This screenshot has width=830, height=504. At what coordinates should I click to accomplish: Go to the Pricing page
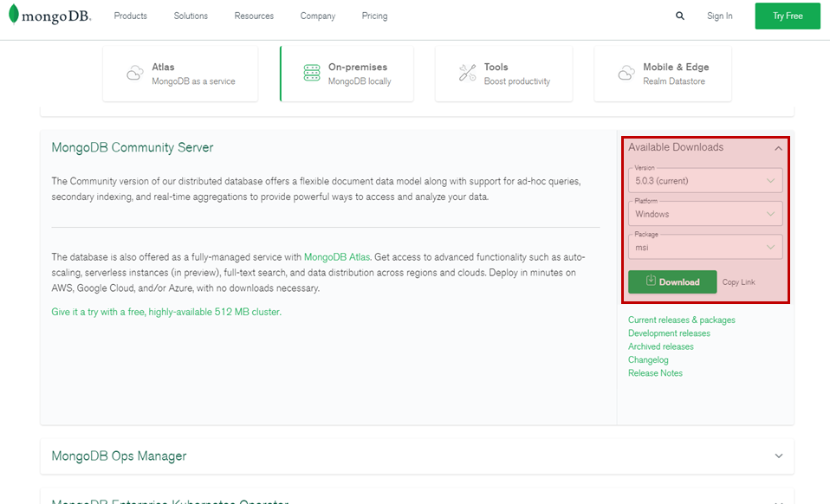(375, 16)
